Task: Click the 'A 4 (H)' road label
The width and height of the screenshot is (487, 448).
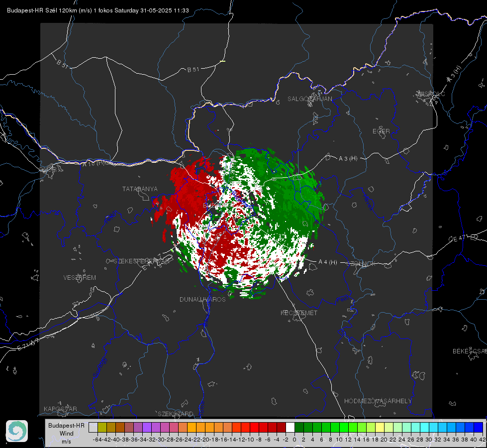Action: click(x=328, y=262)
